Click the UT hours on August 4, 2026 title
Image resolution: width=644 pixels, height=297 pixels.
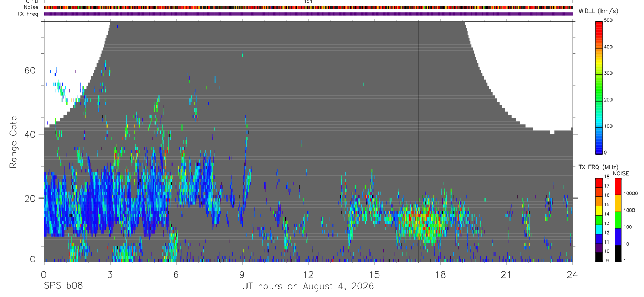coord(308,286)
